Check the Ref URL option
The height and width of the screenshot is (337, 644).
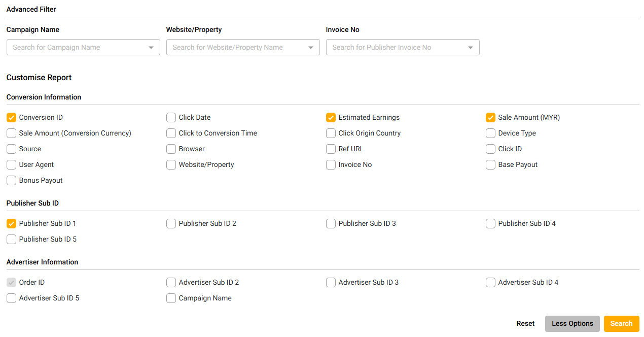coord(331,149)
